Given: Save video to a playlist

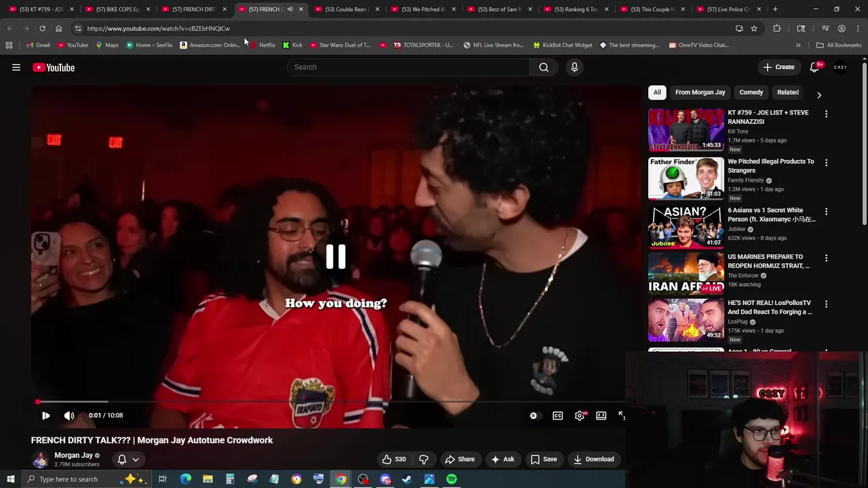Looking at the screenshot, I should click(544, 459).
